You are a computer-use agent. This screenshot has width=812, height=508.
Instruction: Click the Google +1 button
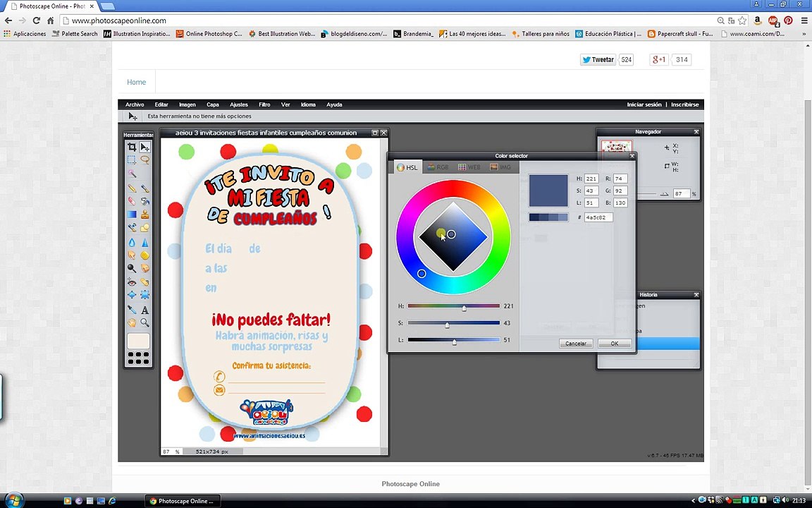[x=659, y=59]
